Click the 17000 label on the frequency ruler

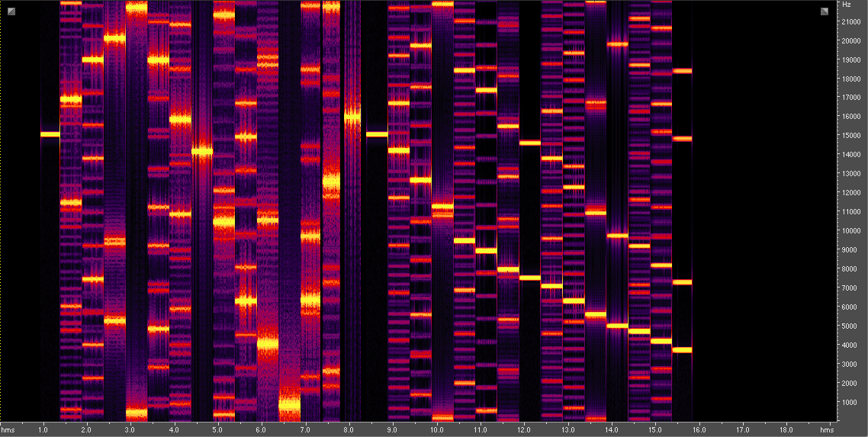coord(851,98)
